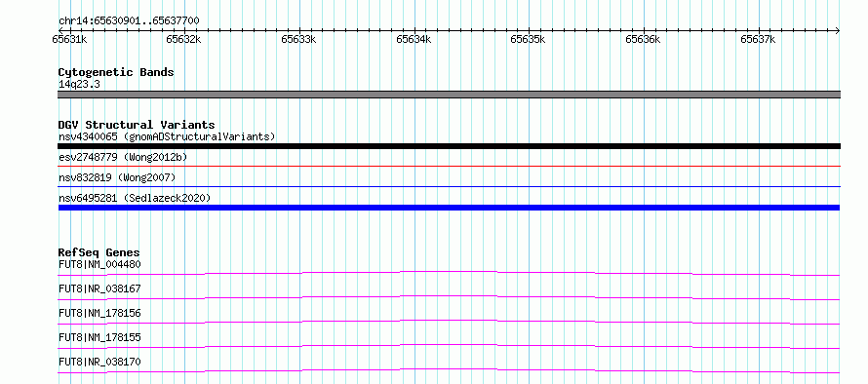Open variant nsv832819 (Wong2007) label
The image size is (868, 384).
(117, 177)
